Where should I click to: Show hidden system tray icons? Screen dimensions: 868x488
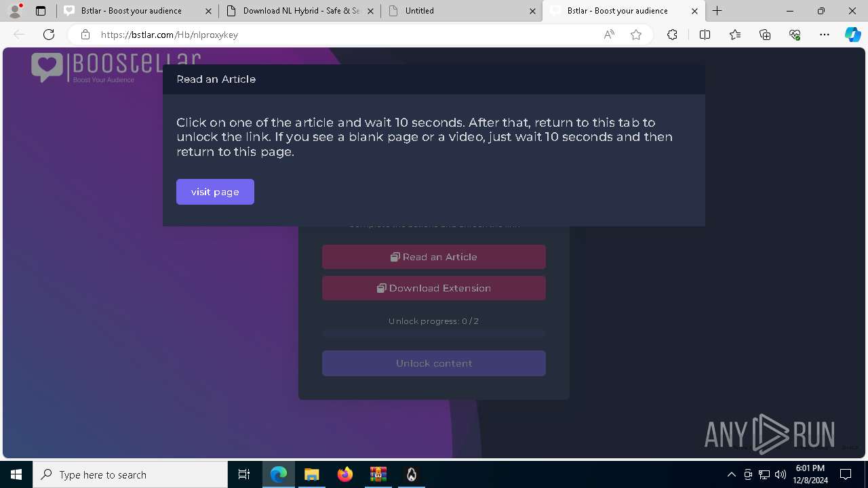[x=731, y=474]
